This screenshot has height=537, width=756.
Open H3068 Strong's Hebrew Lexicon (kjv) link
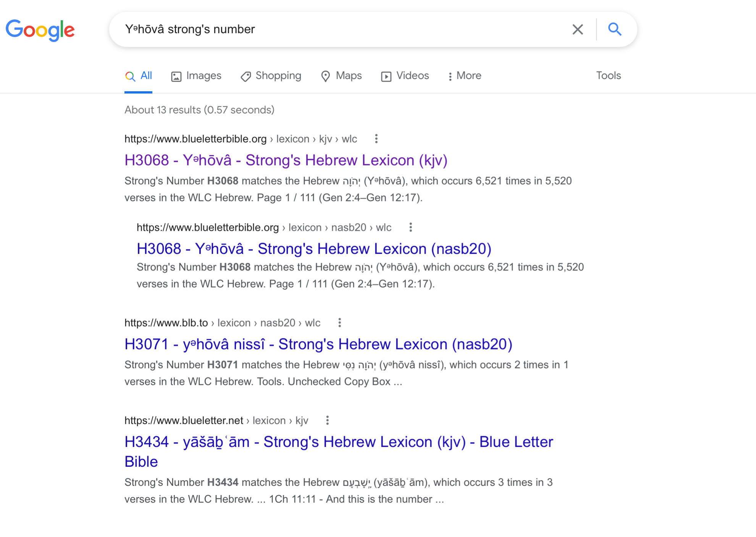point(286,160)
